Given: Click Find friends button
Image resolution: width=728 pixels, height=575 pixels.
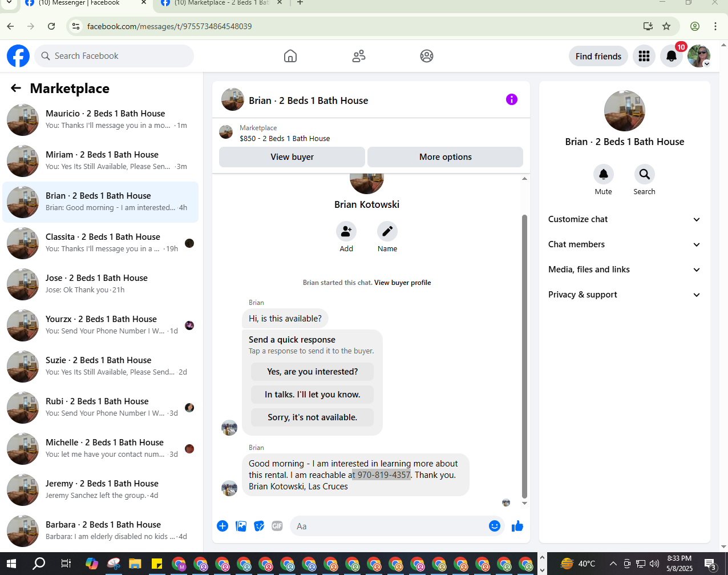Looking at the screenshot, I should (598, 56).
